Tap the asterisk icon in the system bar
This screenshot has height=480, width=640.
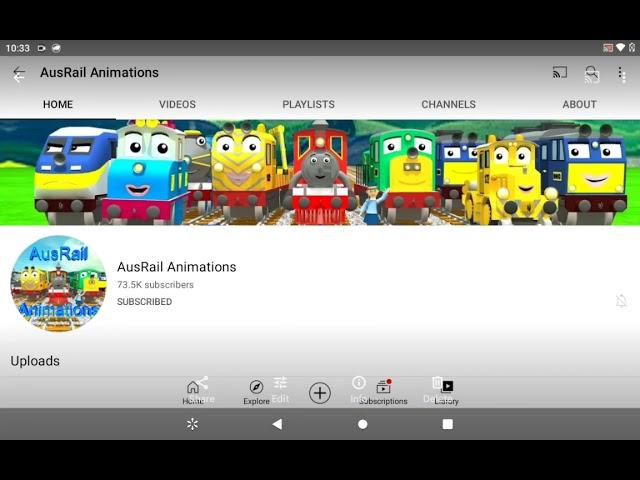[192, 424]
